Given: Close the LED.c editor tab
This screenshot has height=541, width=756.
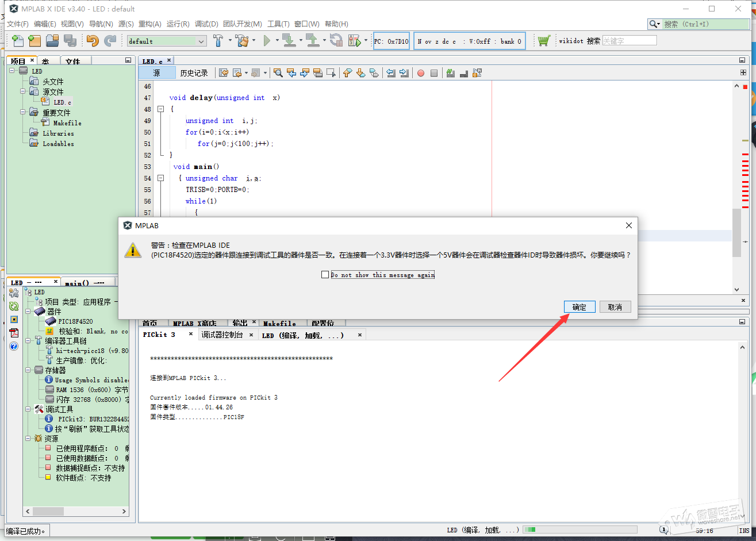Looking at the screenshot, I should click(x=169, y=60).
